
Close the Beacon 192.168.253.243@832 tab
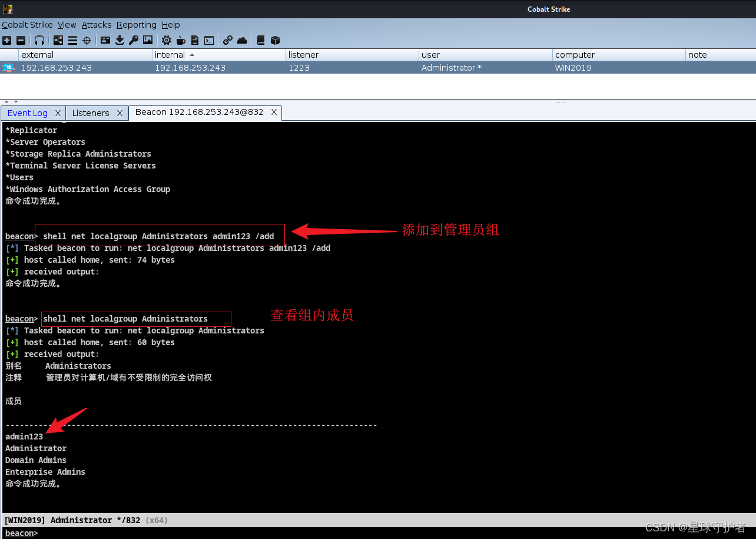click(x=274, y=112)
